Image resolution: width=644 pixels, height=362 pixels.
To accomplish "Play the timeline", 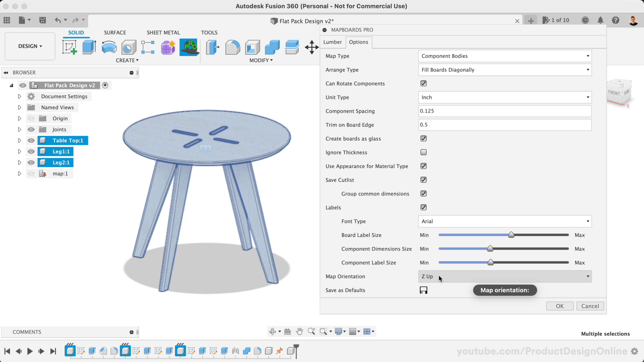I will (30, 351).
